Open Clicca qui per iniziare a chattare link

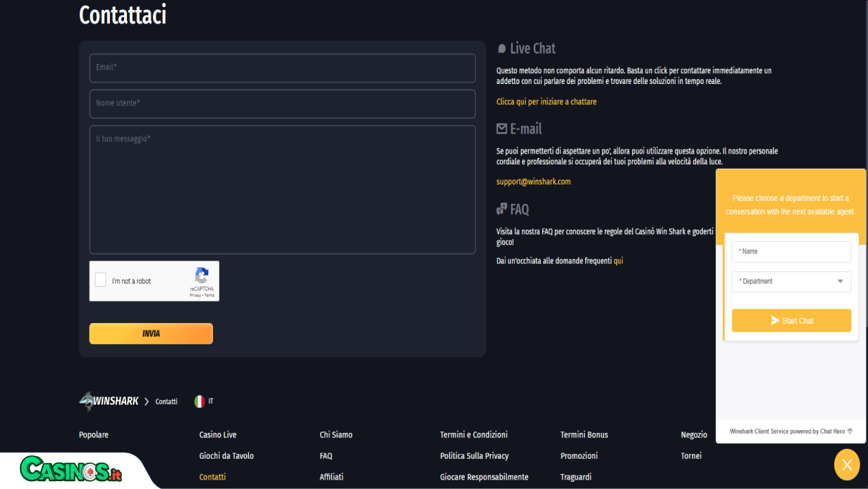(546, 102)
